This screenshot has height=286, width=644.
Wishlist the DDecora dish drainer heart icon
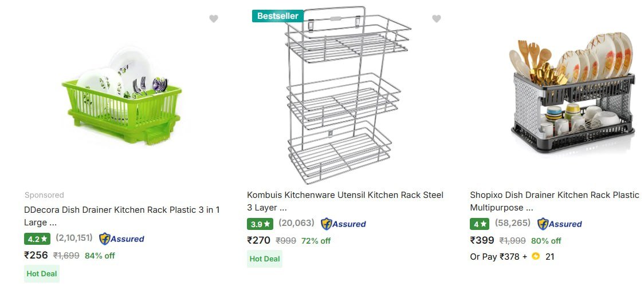(x=214, y=19)
